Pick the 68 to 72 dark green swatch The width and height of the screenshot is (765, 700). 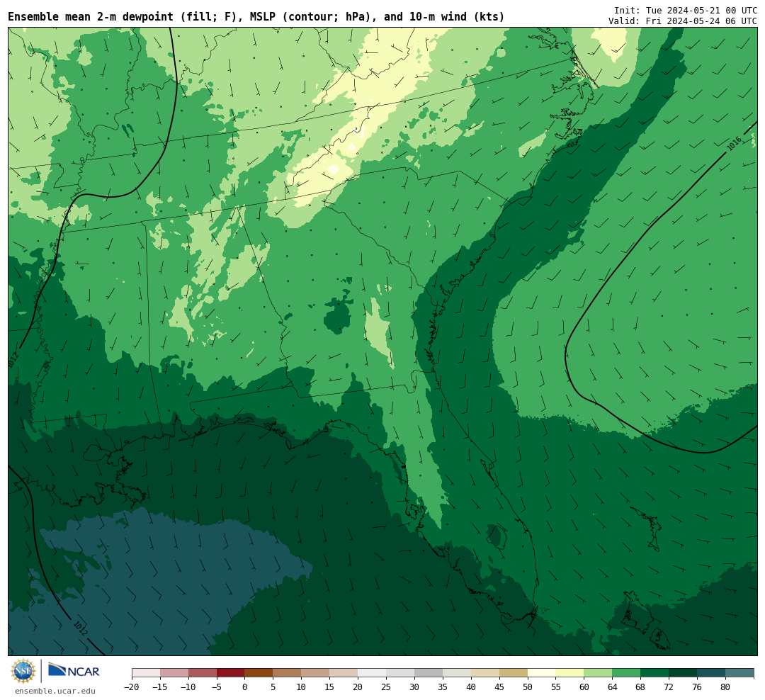click(655, 673)
